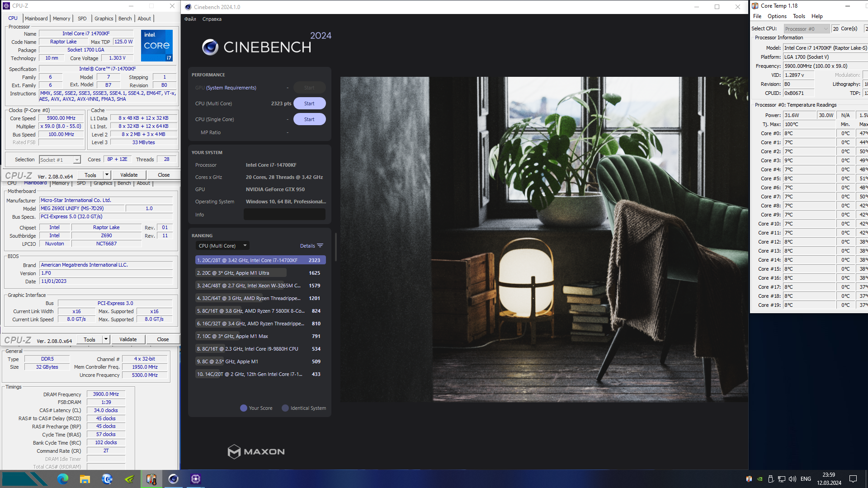Open the SPD tab in top CPU-Z
The width and height of the screenshot is (868, 488).
click(x=82, y=19)
